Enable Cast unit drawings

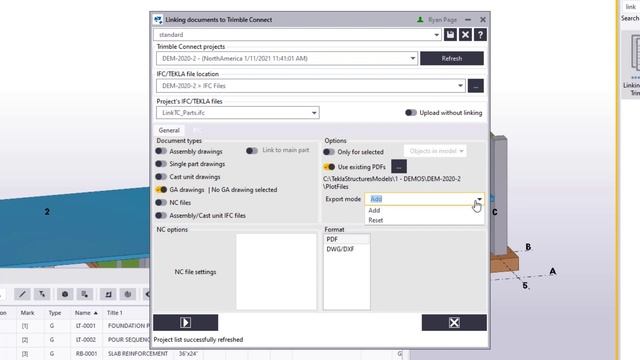(161, 177)
